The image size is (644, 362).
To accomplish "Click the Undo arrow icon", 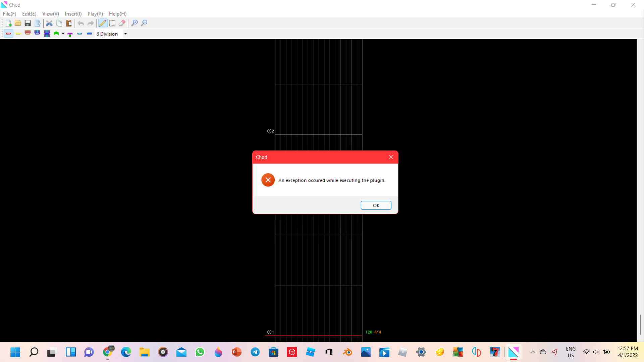I will 81,23.
